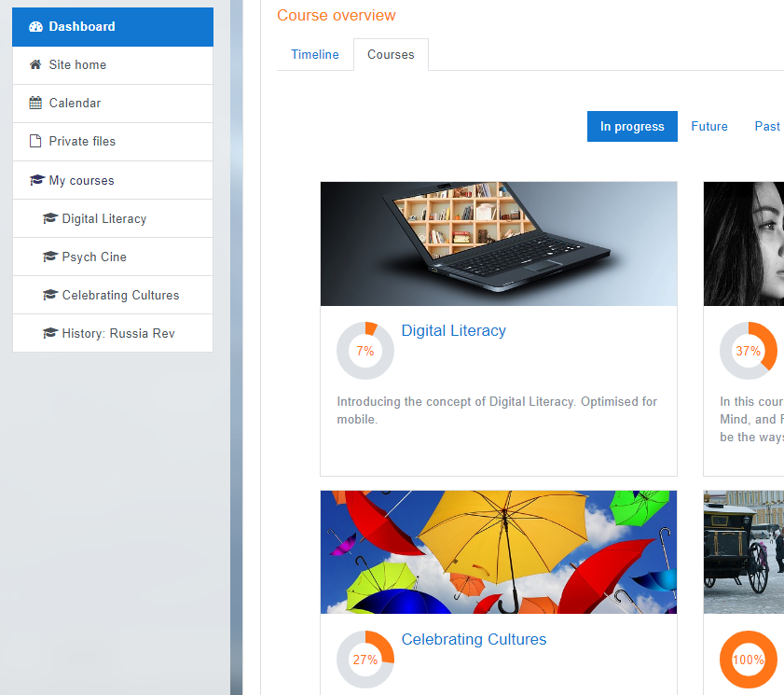This screenshot has width=784, height=695.
Task: Open History: Russia Rev course
Action: click(x=113, y=333)
